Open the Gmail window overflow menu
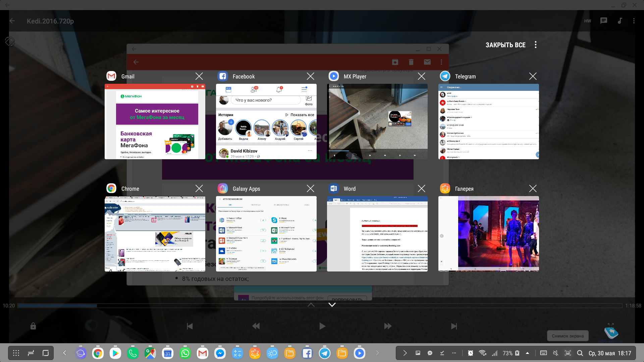The image size is (644, 362). click(441, 62)
